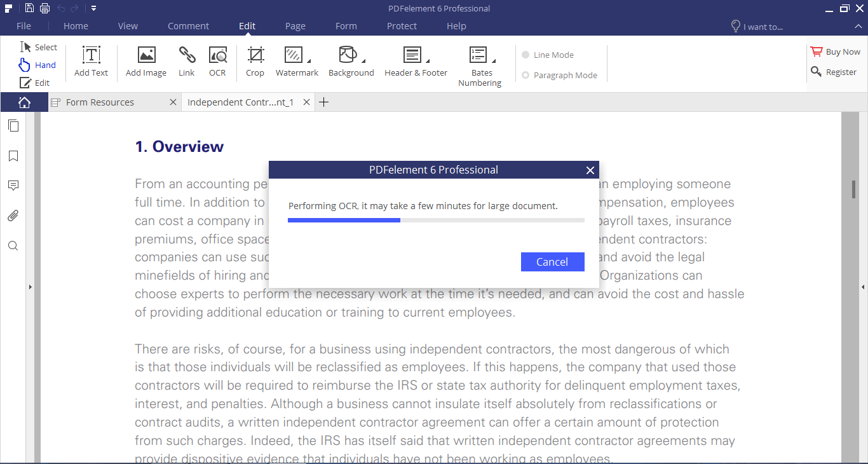Open the attachments paperclip panel
This screenshot has height=464, width=868.
click(13, 216)
